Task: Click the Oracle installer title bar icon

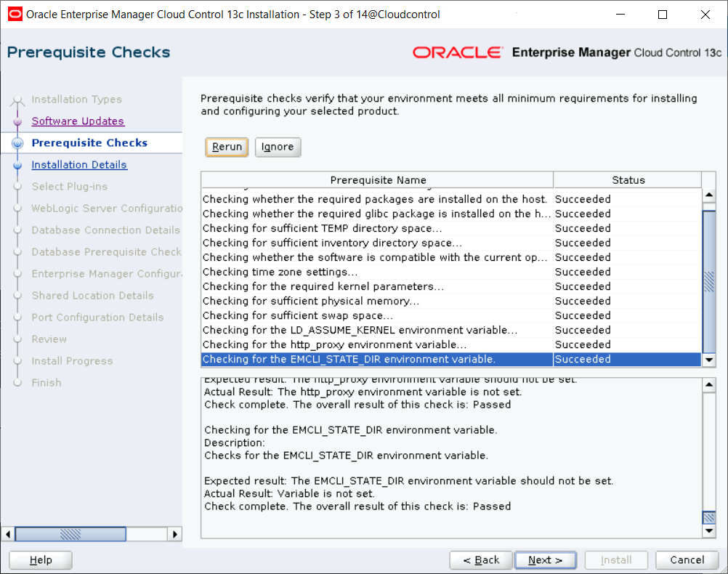Action: 15,15
